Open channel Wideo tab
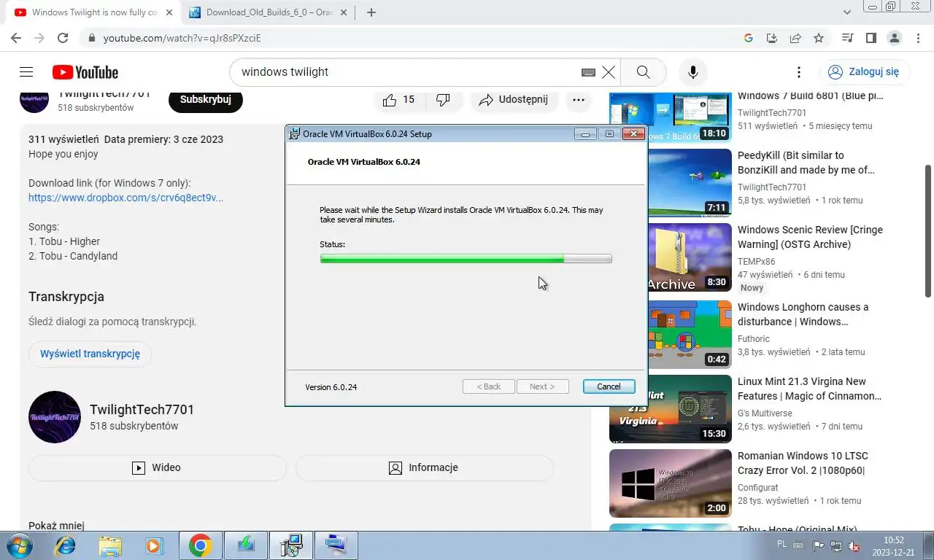The height and width of the screenshot is (560, 934). pos(158,468)
